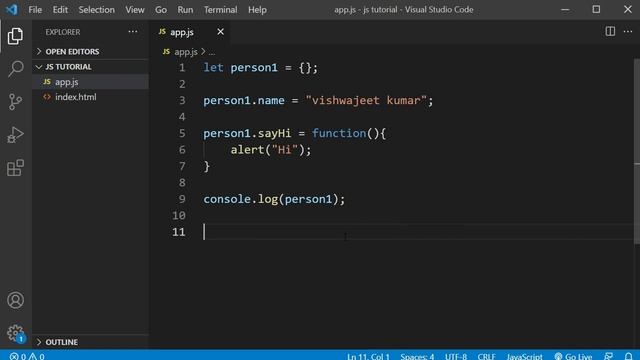Viewport: 640px width, 360px height.
Task: Click the feedback icon in status bar
Action: pyautogui.click(x=609, y=356)
